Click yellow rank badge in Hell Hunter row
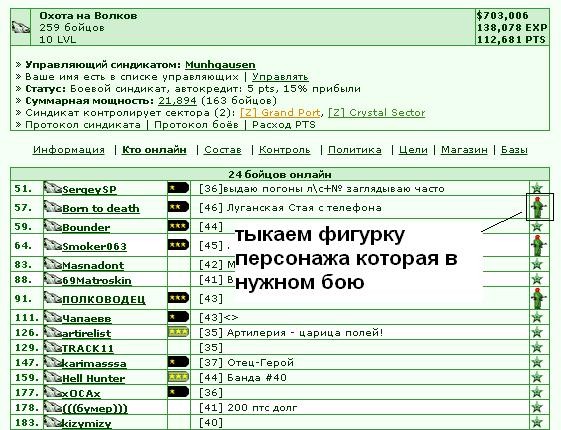 click(178, 377)
